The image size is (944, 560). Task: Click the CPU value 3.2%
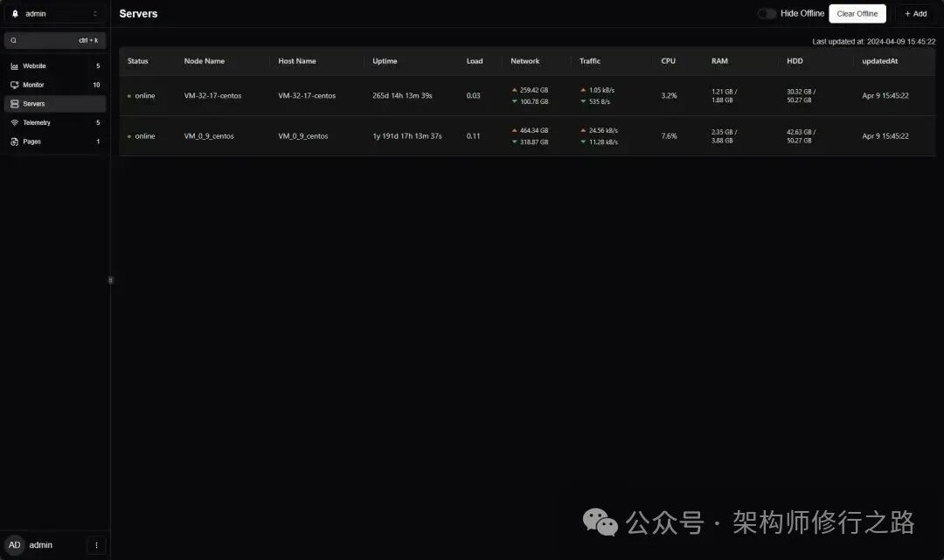[669, 95]
